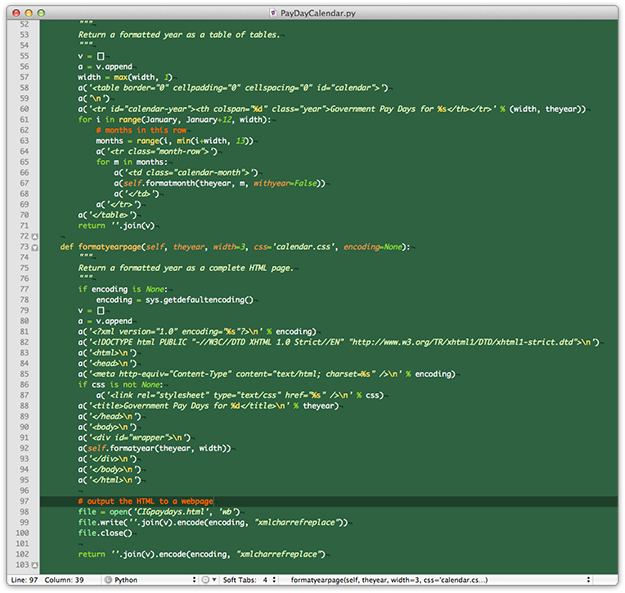
Task: Toggle the fold marker on line 73
Action: [35, 247]
